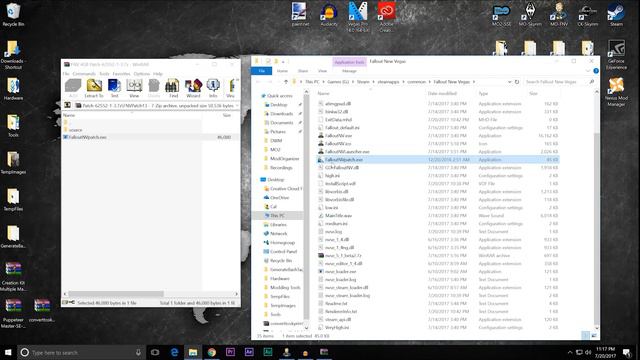Sort by Type column in Explorer
Image resolution: width=640 pixels, height=360 pixels.
(x=483, y=93)
